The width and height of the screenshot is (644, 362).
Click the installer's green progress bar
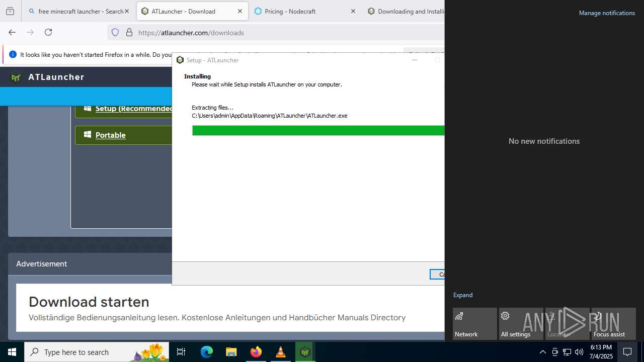tap(318, 131)
